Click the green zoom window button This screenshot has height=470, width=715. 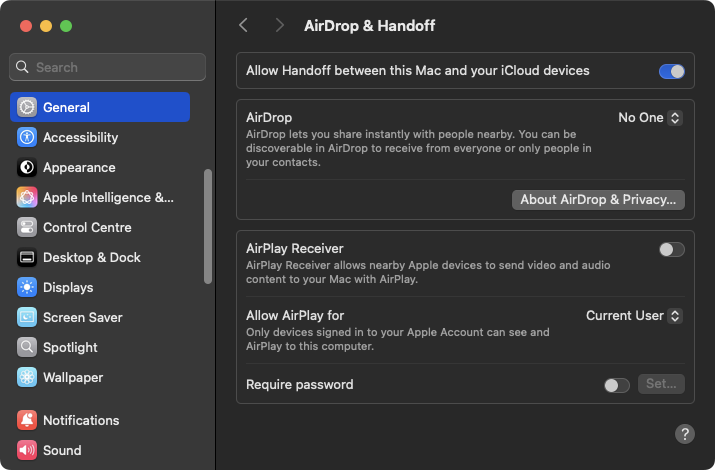[66, 26]
